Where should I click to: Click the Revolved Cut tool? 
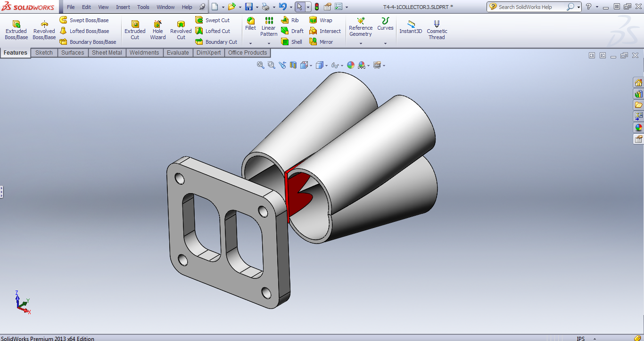(181, 30)
